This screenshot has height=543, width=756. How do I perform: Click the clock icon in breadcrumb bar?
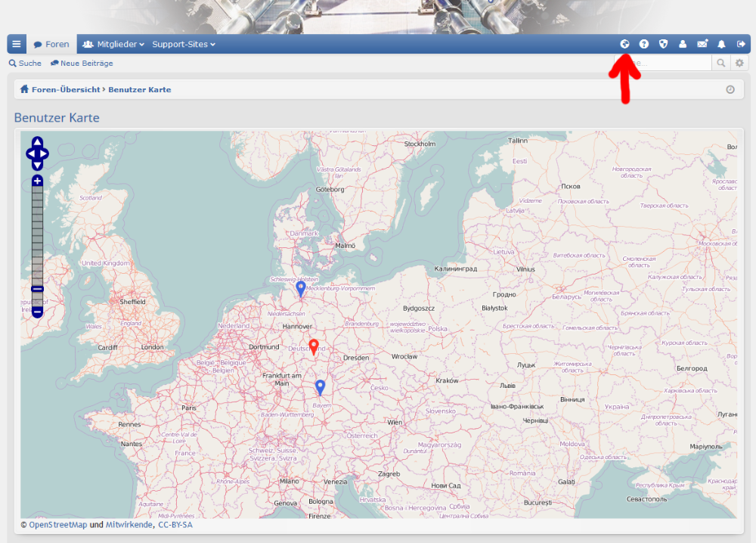pyautogui.click(x=730, y=90)
